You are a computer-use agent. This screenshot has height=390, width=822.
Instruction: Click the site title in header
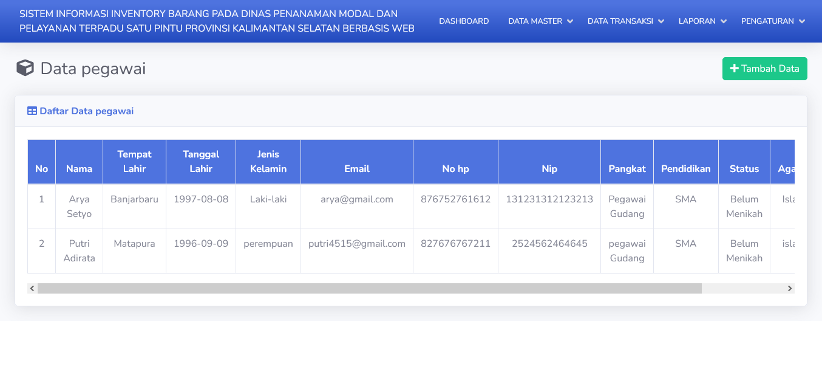pos(217,21)
